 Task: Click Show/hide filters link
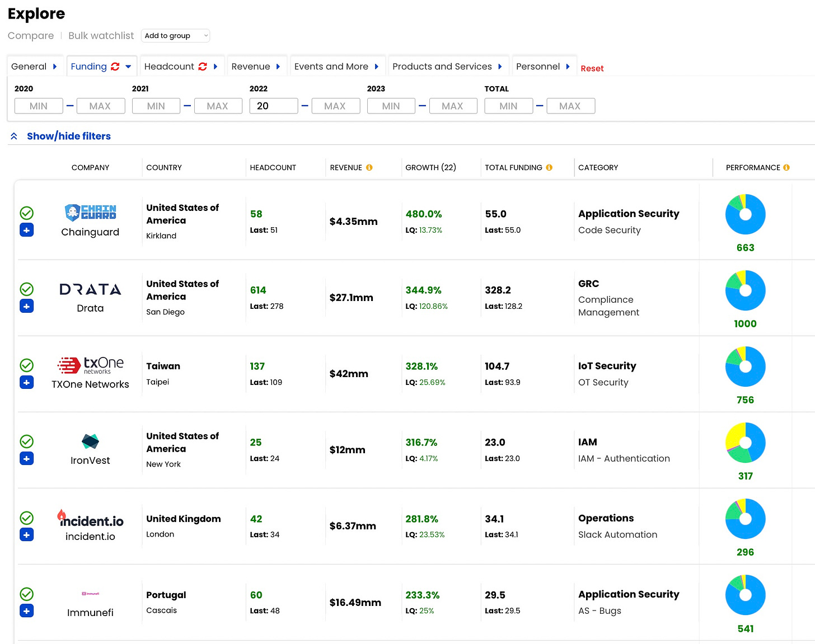pyautogui.click(x=69, y=136)
